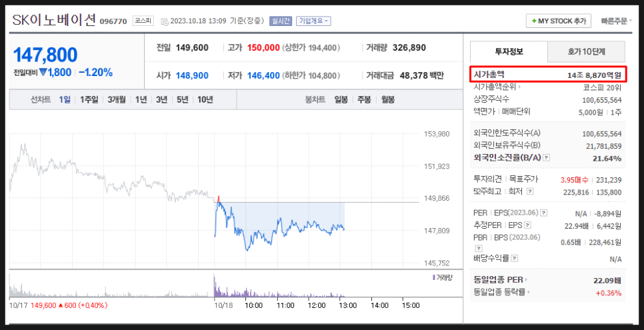This screenshot has height=330, width=644.
Task: Select the 3년 line chart period
Action: 161,99
